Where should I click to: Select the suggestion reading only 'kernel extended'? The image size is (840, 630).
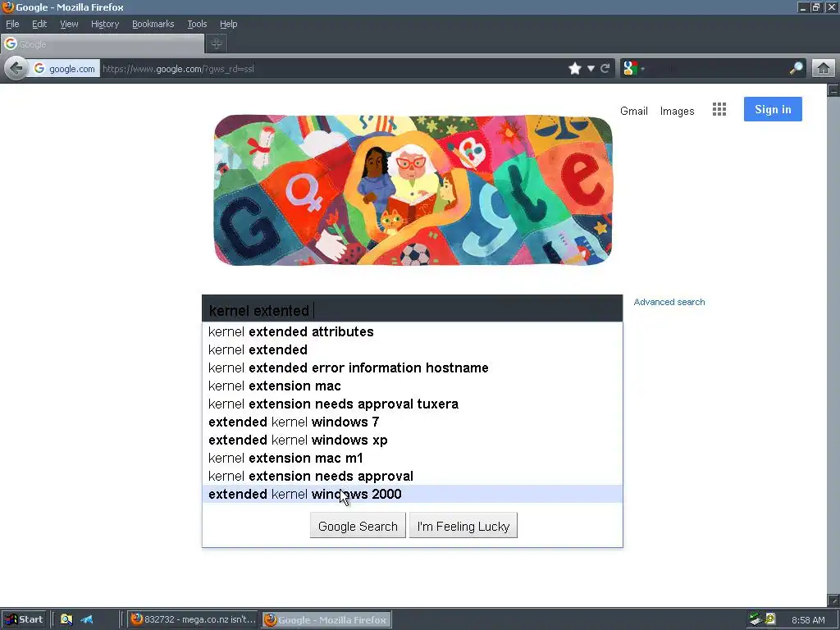[412, 349]
